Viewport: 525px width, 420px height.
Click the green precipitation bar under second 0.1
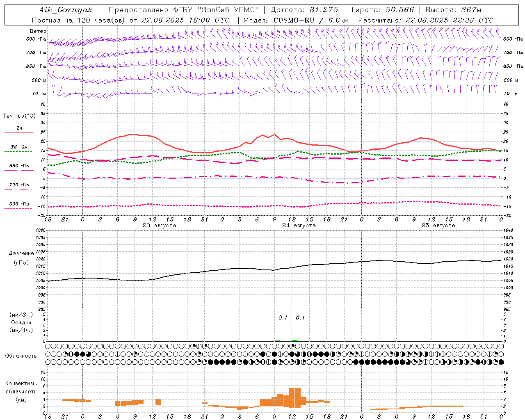(294, 340)
